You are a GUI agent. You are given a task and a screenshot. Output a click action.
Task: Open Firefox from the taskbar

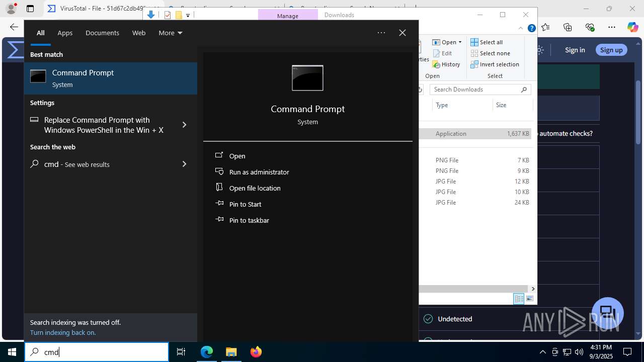pyautogui.click(x=256, y=352)
